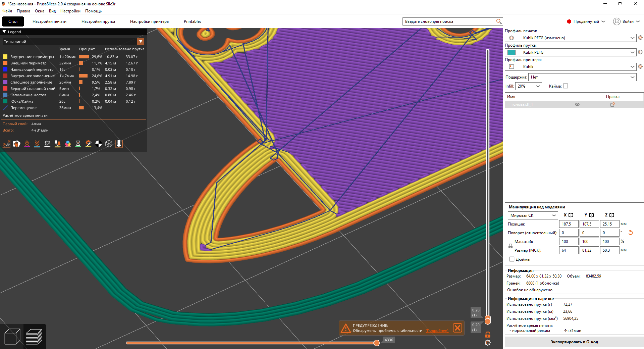Click the Войти login button

tap(627, 21)
